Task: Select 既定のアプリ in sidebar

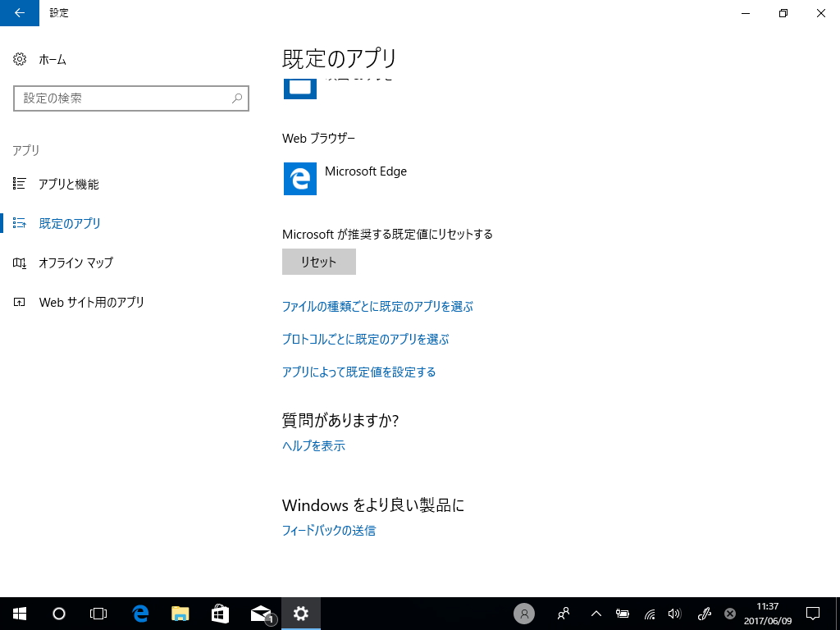Action: [x=70, y=223]
